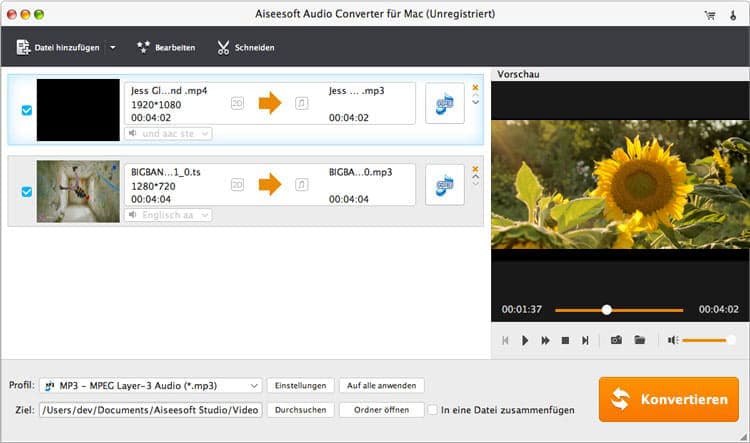Click the Auf alle anwenden button

[x=382, y=386]
